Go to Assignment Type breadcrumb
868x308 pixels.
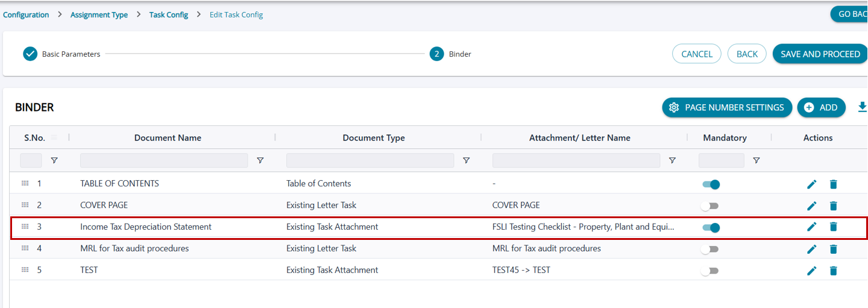pyautogui.click(x=99, y=15)
